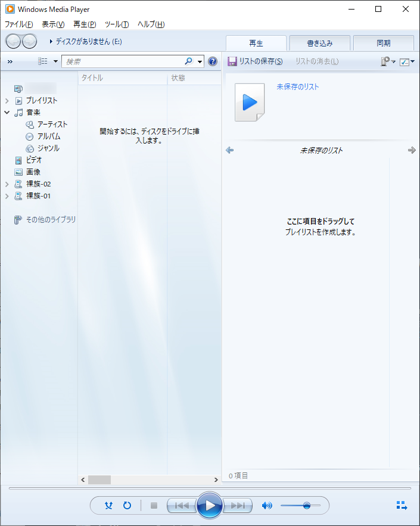
Task: Click the 未保存のリスト title link
Action: tap(297, 87)
